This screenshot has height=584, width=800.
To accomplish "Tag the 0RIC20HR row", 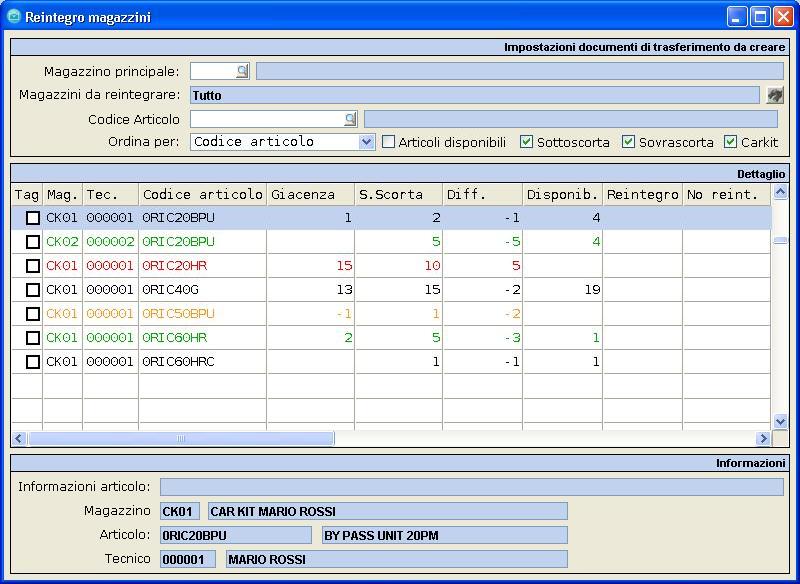I will (x=33, y=266).
